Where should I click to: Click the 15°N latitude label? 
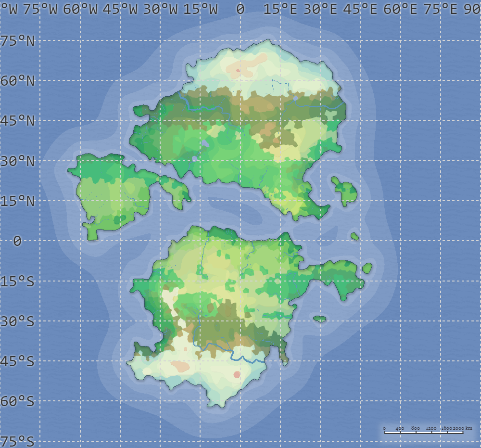pyautogui.click(x=17, y=201)
